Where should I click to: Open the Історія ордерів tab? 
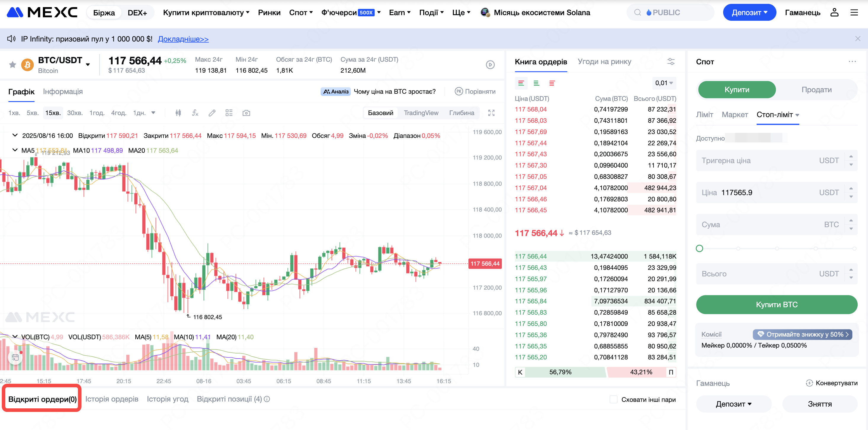point(111,399)
